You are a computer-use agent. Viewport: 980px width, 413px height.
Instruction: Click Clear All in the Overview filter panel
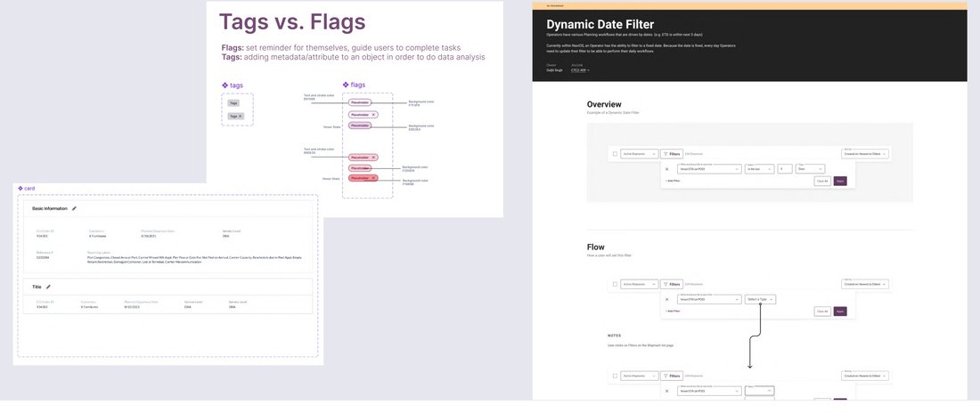coord(822,182)
